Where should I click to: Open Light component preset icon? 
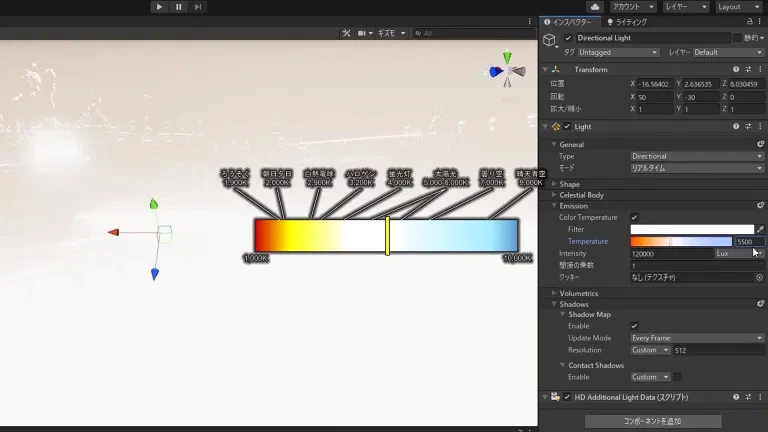point(748,126)
